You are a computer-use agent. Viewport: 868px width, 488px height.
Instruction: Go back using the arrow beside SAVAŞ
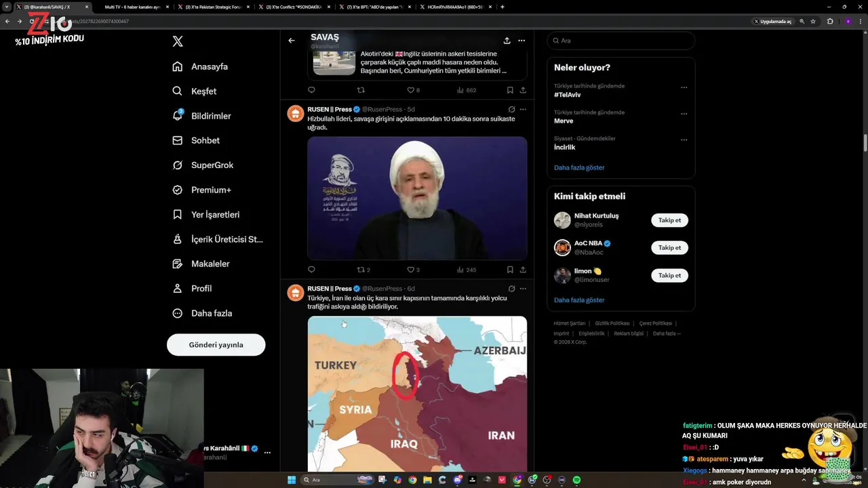point(292,41)
